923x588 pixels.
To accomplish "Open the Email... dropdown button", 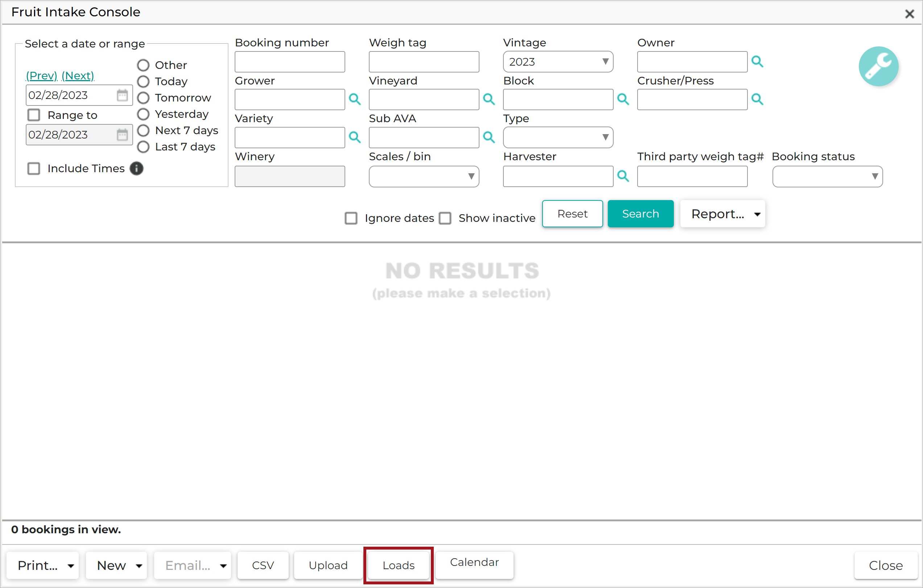I will point(193,566).
